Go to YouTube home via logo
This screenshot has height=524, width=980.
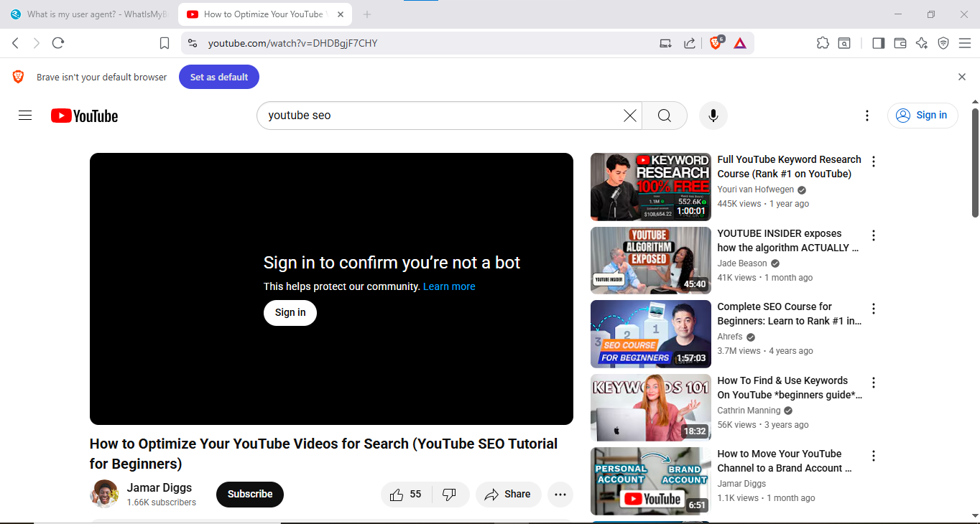pyautogui.click(x=84, y=116)
